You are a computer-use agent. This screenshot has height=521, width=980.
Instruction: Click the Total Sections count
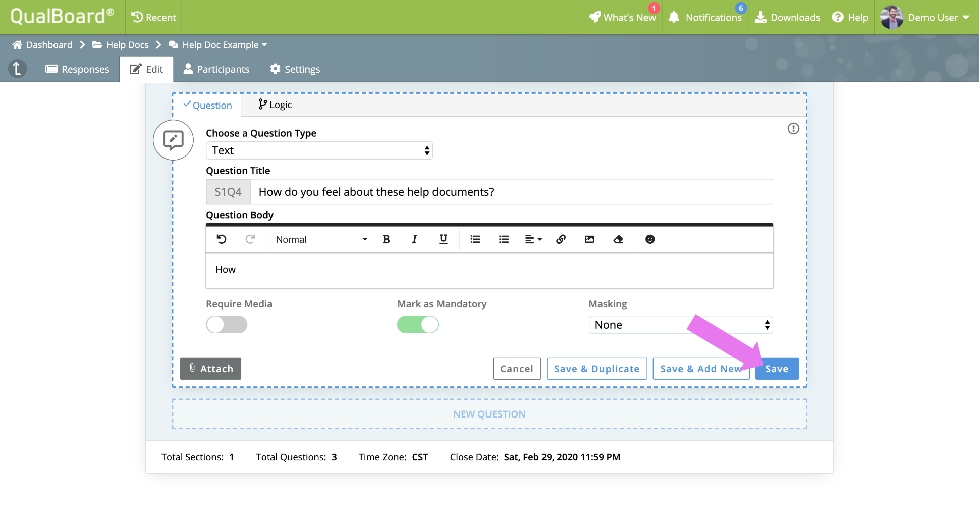pyautogui.click(x=232, y=457)
